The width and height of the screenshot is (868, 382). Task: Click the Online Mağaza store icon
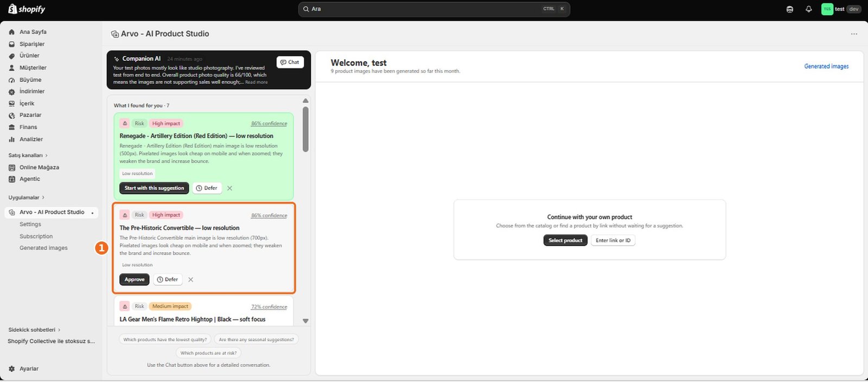pos(12,168)
